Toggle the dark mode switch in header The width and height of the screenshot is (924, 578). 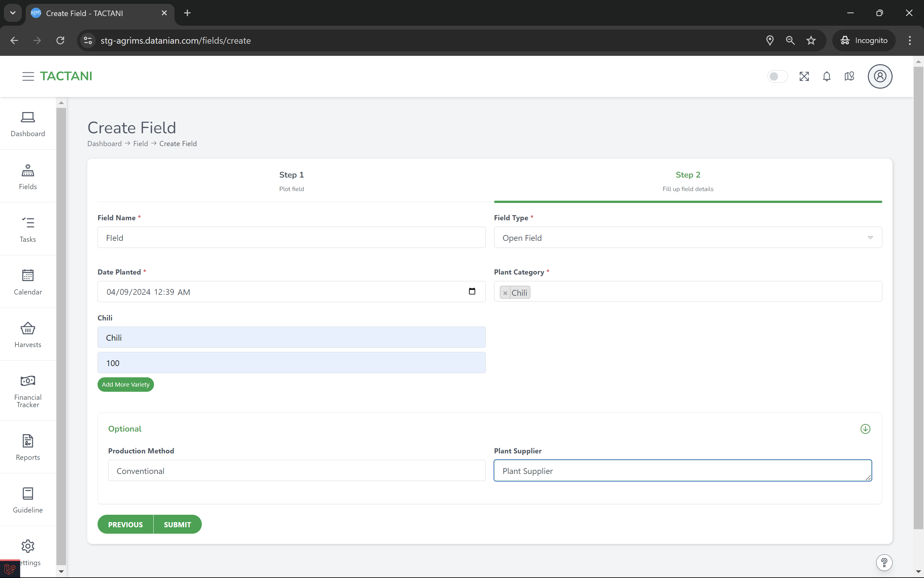[777, 76]
